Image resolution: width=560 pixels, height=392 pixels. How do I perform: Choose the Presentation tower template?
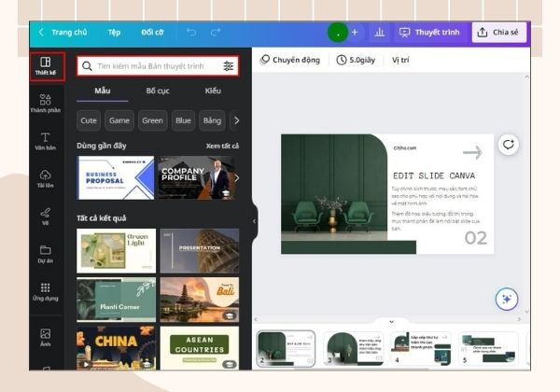[x=200, y=251]
